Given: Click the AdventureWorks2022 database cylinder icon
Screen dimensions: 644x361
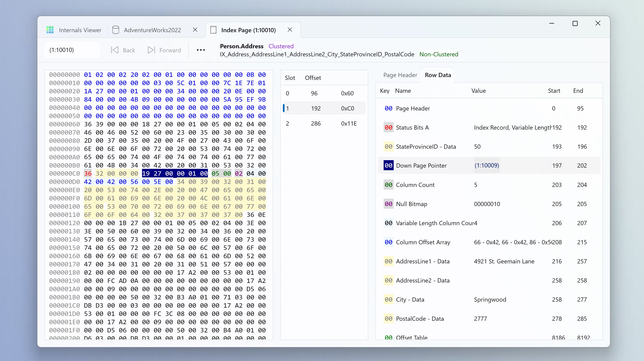Looking at the screenshot, I should [115, 30].
